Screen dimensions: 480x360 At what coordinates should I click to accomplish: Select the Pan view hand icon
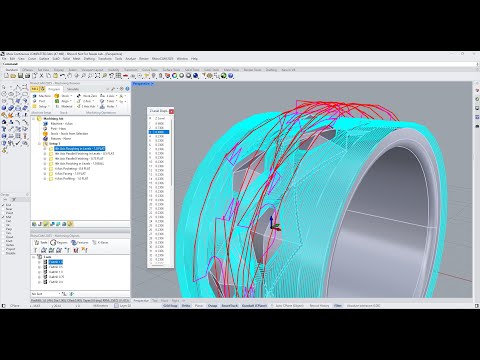(x=69, y=76)
